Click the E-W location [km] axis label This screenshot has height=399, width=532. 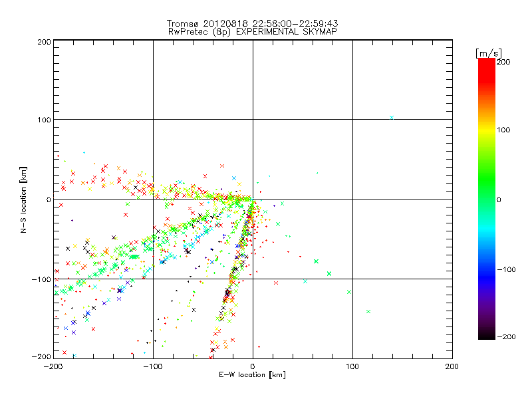252,375
